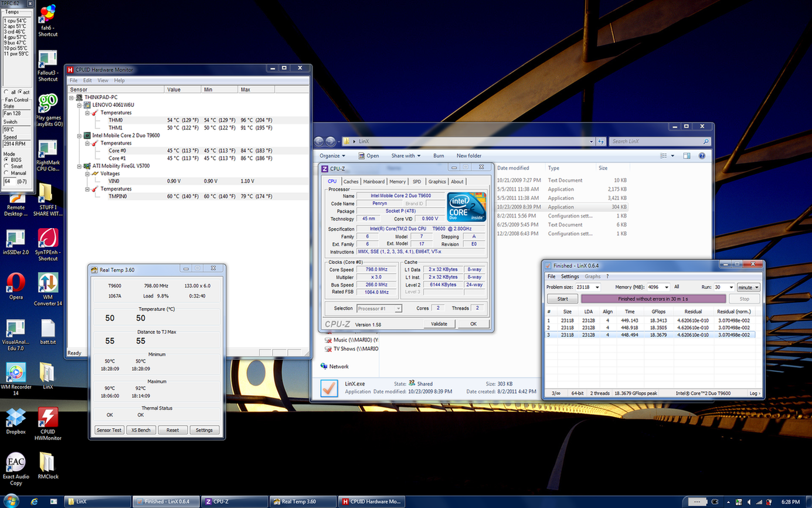Collapse the Voltages node in HWMonitor
The width and height of the screenshot is (812, 508).
(x=87, y=174)
